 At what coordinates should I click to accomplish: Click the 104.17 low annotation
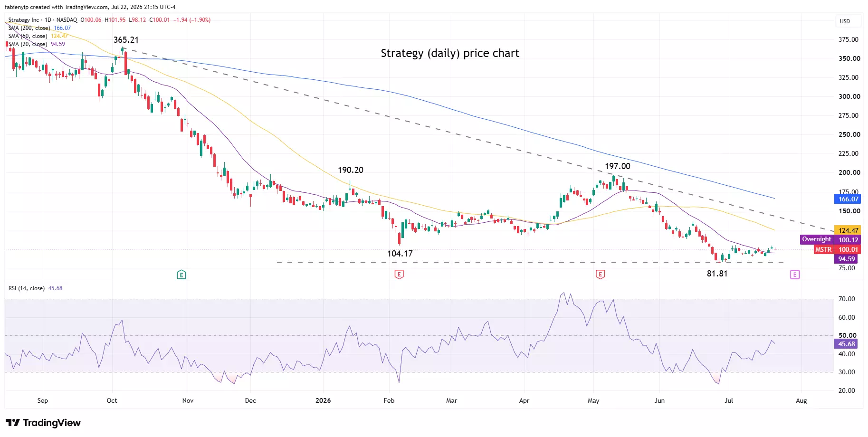click(400, 254)
